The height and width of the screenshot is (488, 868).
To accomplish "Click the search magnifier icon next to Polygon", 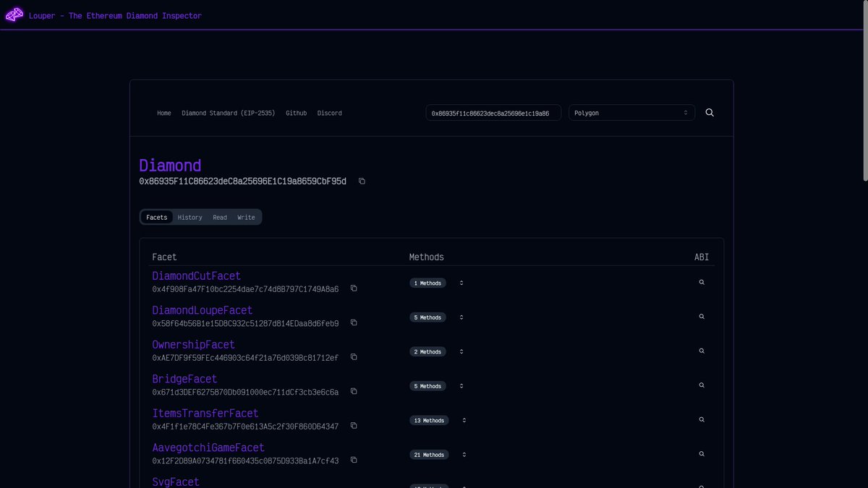I will coord(710,113).
